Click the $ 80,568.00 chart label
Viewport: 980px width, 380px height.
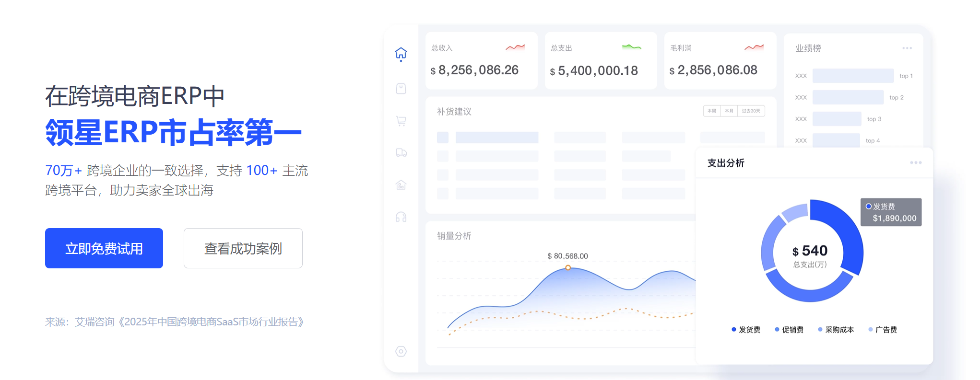567,256
